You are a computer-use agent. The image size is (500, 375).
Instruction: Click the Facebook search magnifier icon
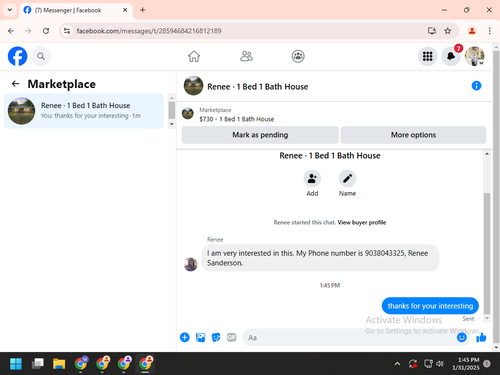(41, 56)
